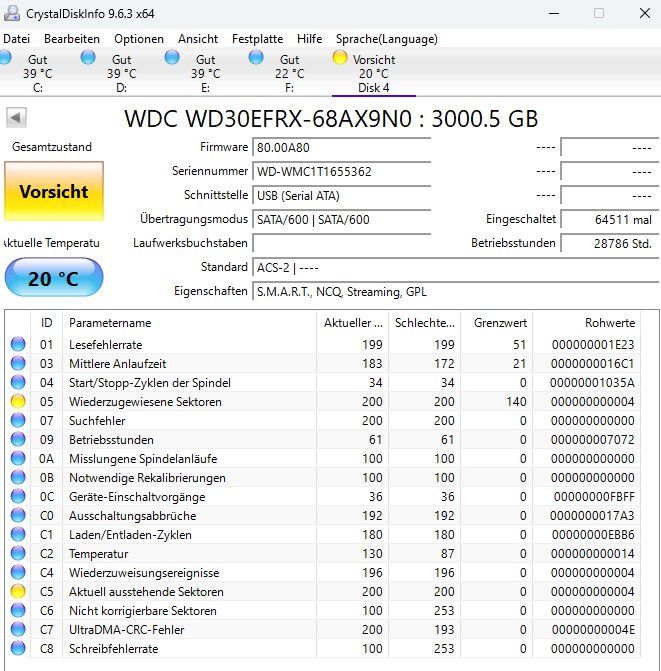Click the Firmware field 80.00A80
The height and width of the screenshot is (671, 661).
pos(341,148)
